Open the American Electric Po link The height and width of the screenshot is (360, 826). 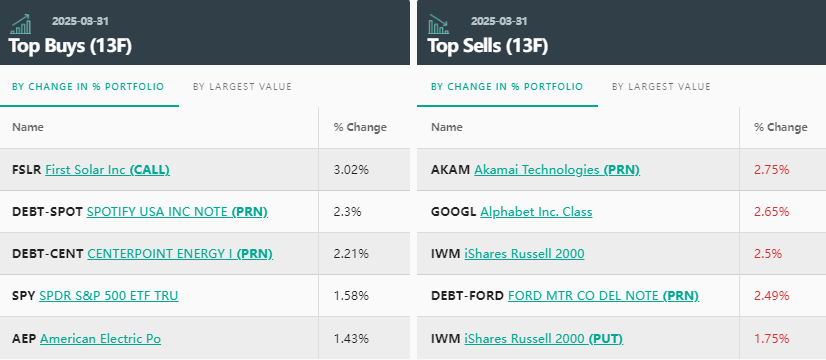pos(101,338)
